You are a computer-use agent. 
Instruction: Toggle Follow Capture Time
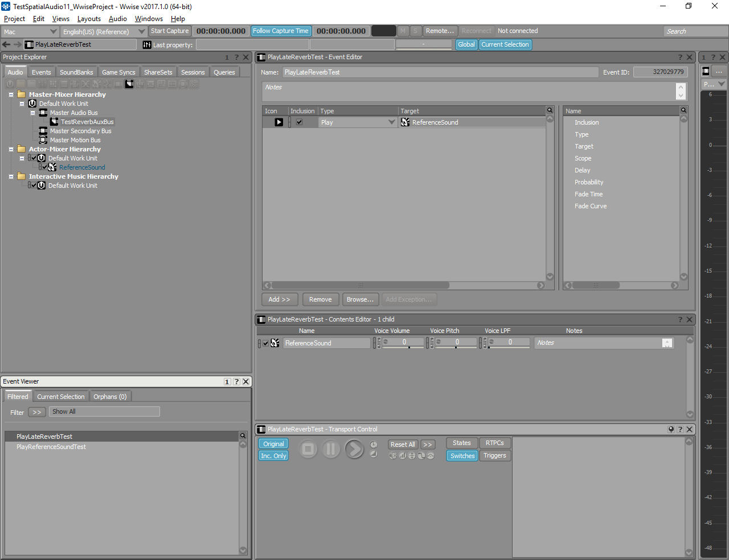[281, 31]
